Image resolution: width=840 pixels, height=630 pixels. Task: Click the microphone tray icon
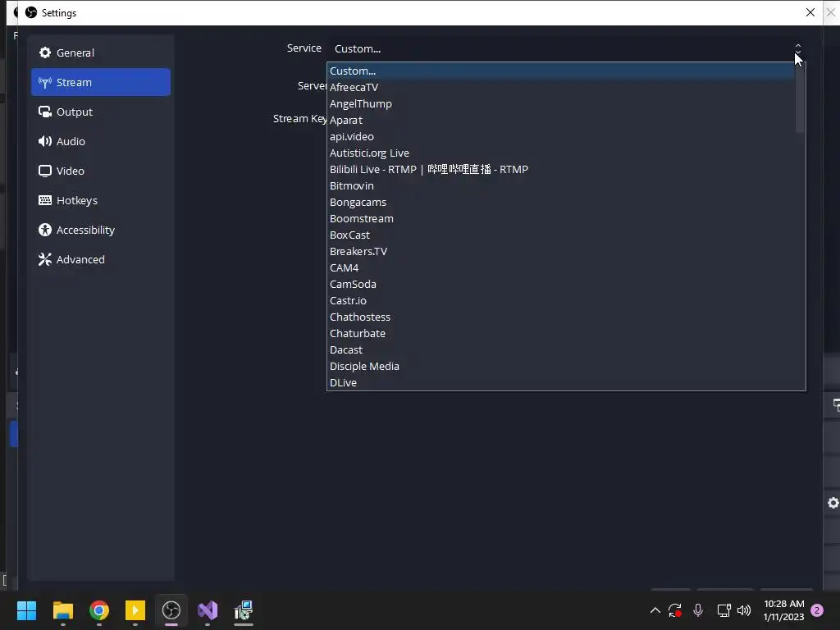pyautogui.click(x=698, y=610)
